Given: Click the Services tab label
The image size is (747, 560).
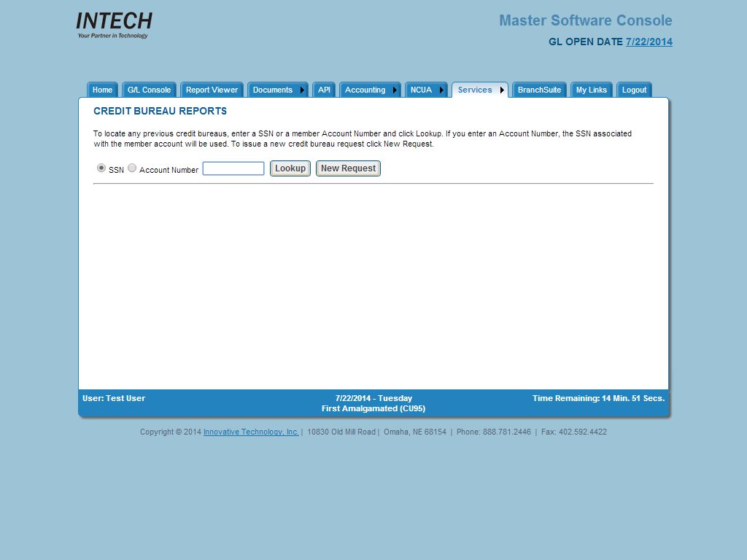Looking at the screenshot, I should click(x=474, y=90).
